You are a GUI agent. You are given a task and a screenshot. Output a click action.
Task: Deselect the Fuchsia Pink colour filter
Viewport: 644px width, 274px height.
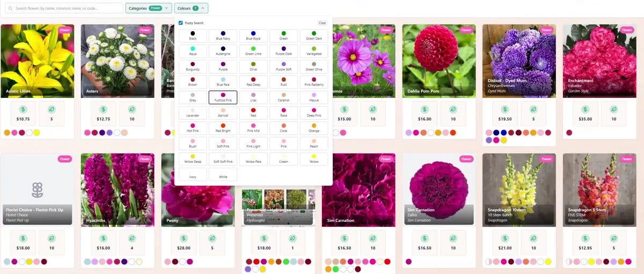[223, 97]
